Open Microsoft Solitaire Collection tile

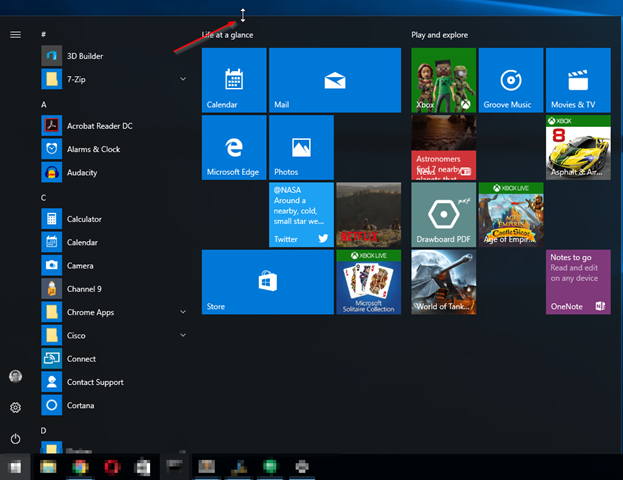pyautogui.click(x=368, y=282)
